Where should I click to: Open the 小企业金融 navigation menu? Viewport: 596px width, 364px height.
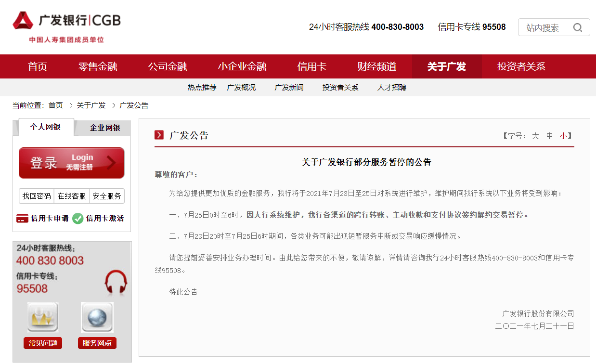coord(242,66)
